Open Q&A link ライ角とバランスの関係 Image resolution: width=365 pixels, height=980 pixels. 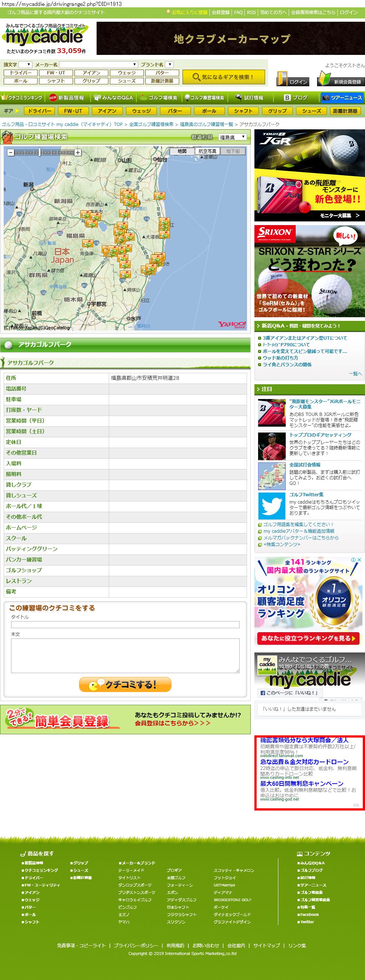[x=287, y=364]
